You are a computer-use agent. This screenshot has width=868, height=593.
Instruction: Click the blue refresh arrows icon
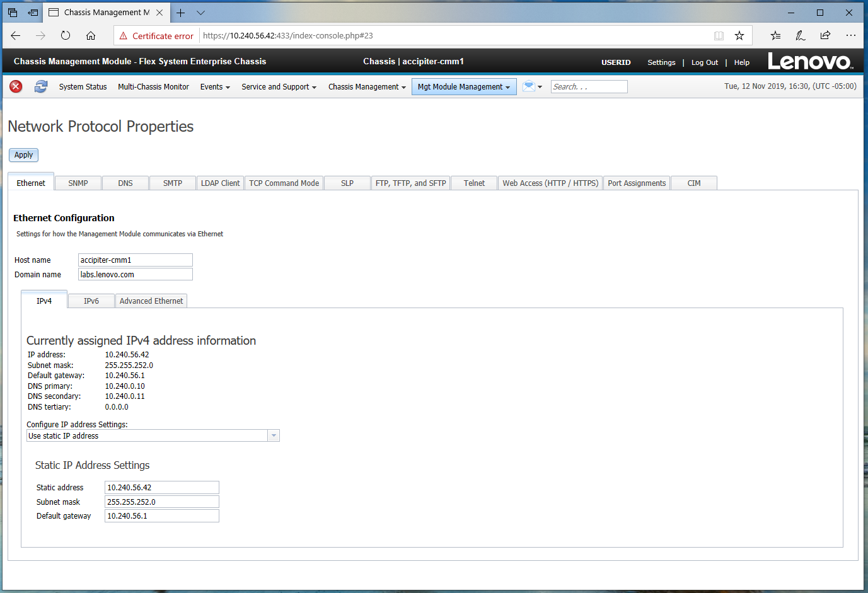pos(41,86)
